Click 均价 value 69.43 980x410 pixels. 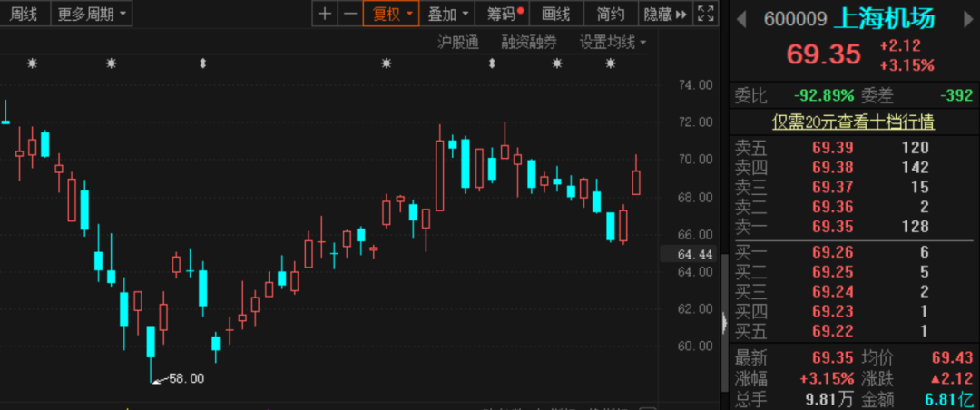[953, 358]
